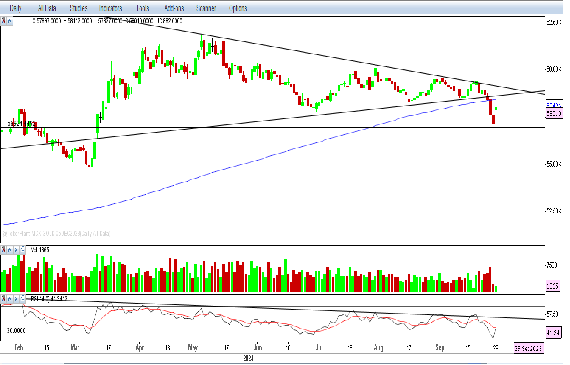570x365 pixels.
Task: Close the RSI pane with the red X
Action: (x=3, y=299)
